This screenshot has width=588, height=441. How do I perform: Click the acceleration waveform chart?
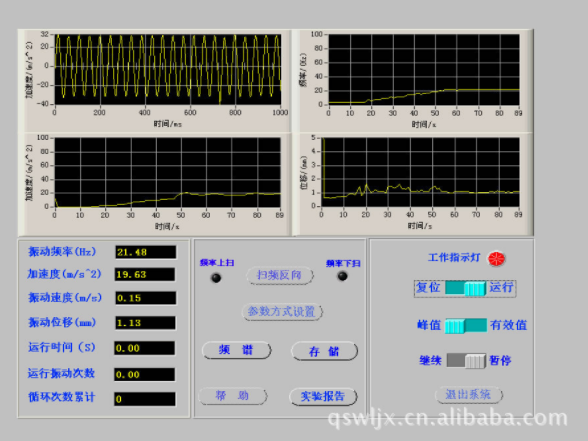click(168, 69)
